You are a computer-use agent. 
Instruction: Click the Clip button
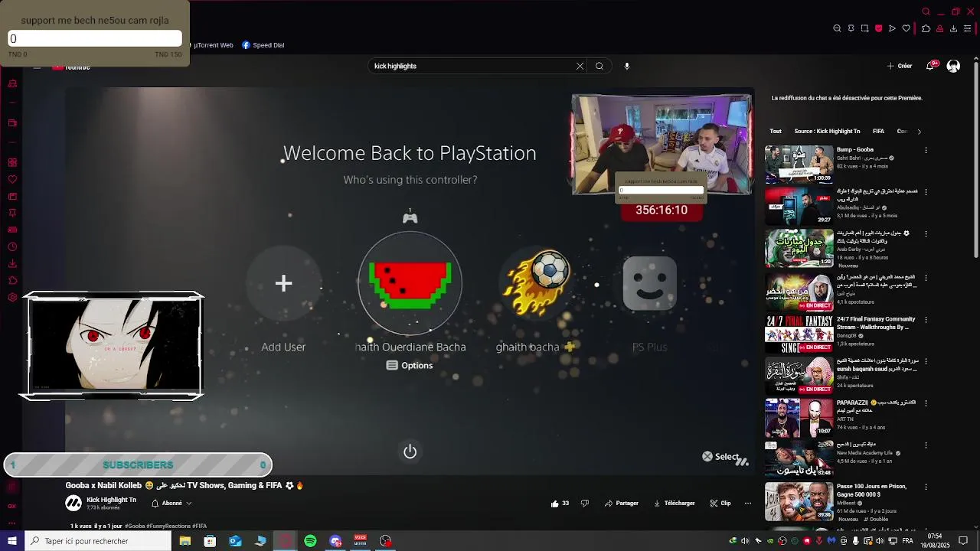click(720, 504)
